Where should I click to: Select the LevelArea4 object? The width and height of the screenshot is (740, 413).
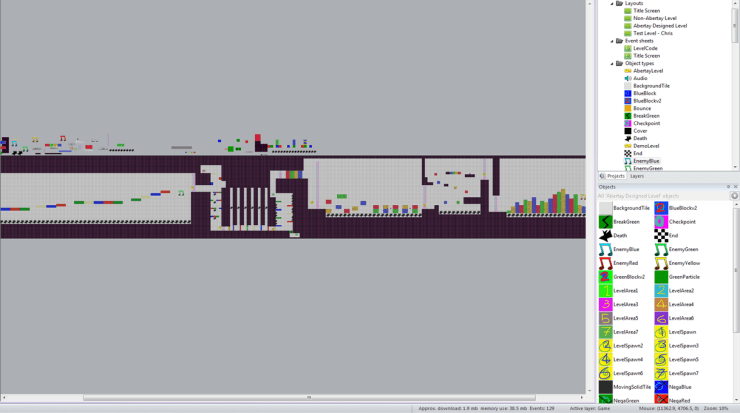click(x=674, y=304)
